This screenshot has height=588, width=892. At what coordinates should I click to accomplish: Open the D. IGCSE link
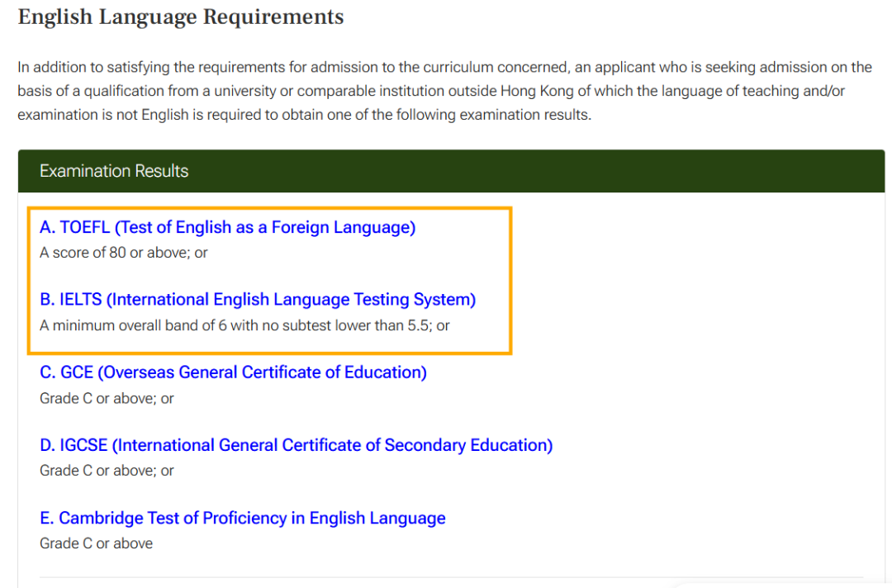(297, 444)
